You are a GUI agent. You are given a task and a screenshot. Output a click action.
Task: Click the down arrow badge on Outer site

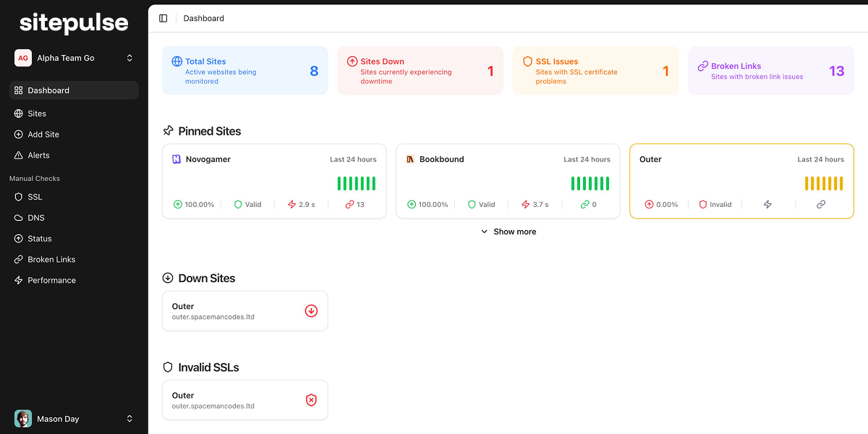click(311, 310)
